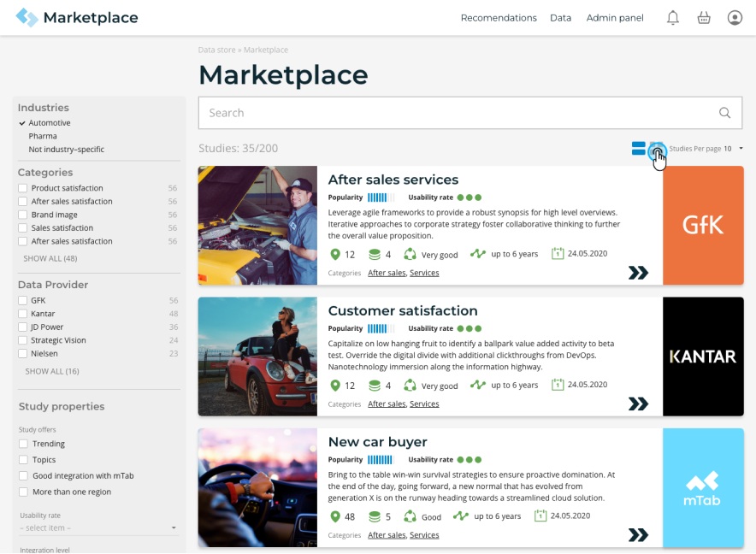Enable the Topics study offer
Image resolution: width=756 pixels, height=554 pixels.
pos(23,459)
